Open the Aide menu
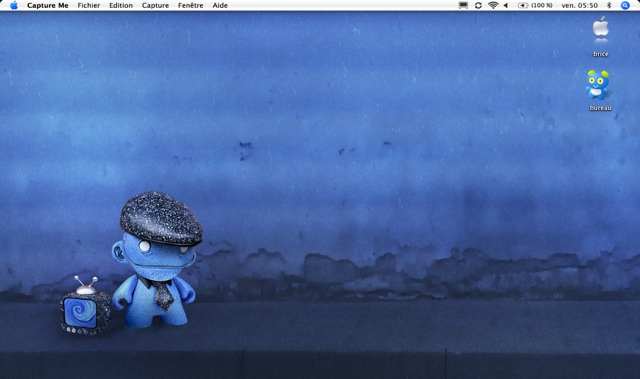Screen dimensions: 640x379 pyautogui.click(x=220, y=5)
